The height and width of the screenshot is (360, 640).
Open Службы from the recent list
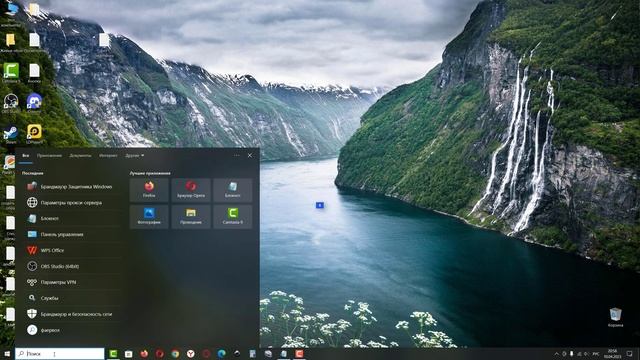click(x=71, y=298)
